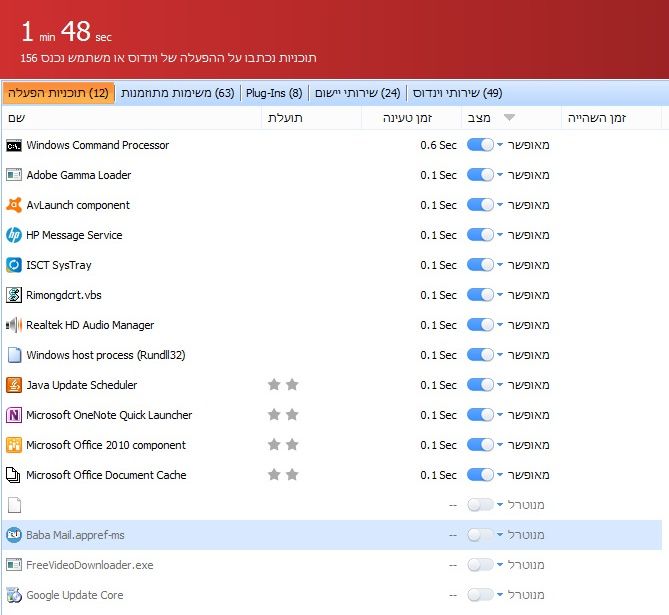Click the Office Document Cache icon
This screenshot has width=669, height=615.
(x=14, y=475)
